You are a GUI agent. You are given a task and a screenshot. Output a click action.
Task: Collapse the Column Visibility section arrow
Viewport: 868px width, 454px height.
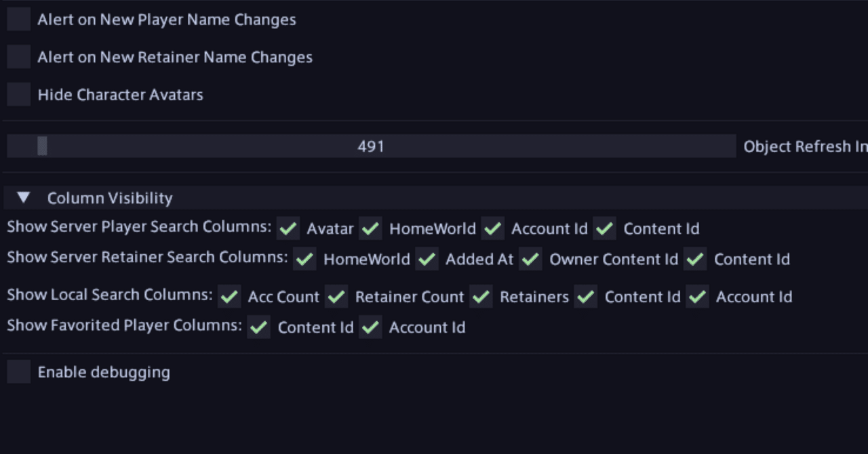tap(24, 198)
